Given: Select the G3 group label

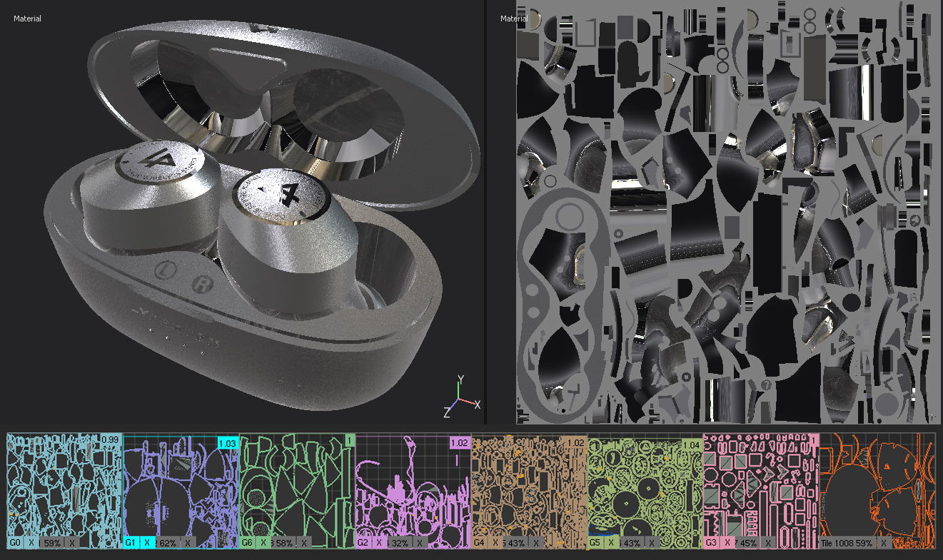Looking at the screenshot, I should click(x=712, y=543).
